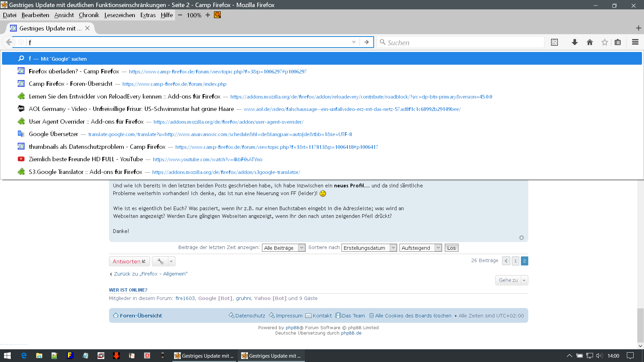
Task: Show bookmarks list icon in toolbar
Action: click(618, 42)
